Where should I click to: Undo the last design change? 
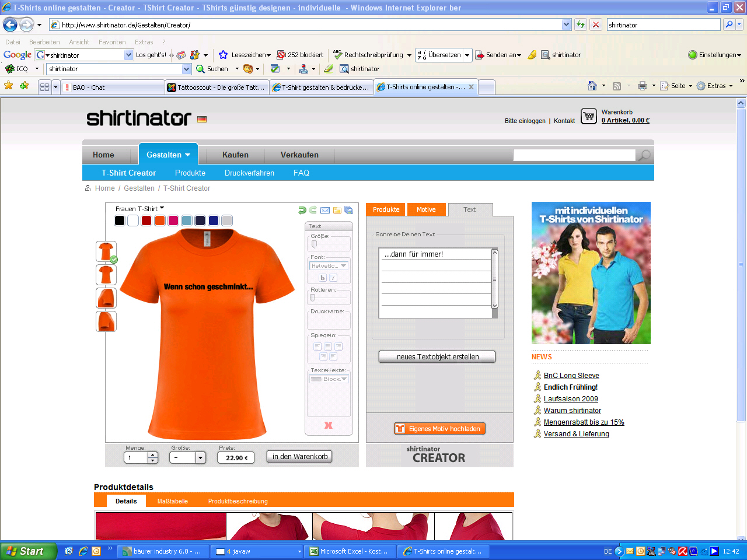[x=302, y=210]
